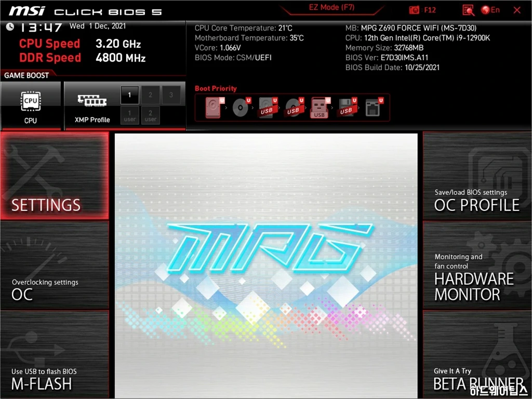This screenshot has width=532, height=399.
Task: Click the BIOS Build Date 10/25/2021 text
Action: [x=393, y=68]
